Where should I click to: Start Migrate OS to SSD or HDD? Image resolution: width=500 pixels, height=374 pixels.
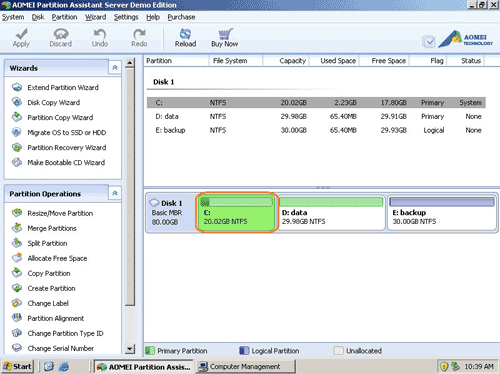click(67, 133)
